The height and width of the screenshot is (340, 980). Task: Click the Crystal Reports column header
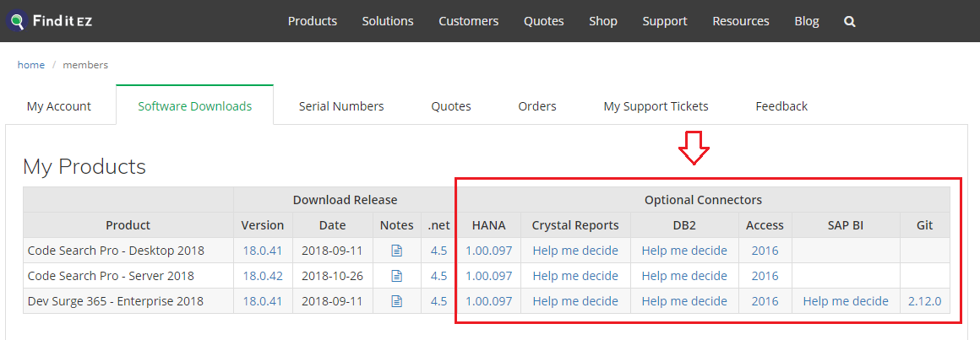tap(575, 225)
